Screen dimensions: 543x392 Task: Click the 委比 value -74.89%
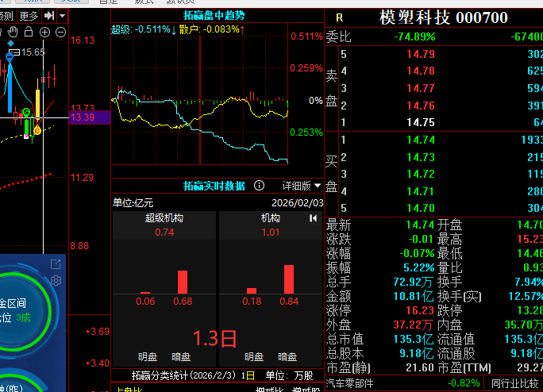click(414, 37)
